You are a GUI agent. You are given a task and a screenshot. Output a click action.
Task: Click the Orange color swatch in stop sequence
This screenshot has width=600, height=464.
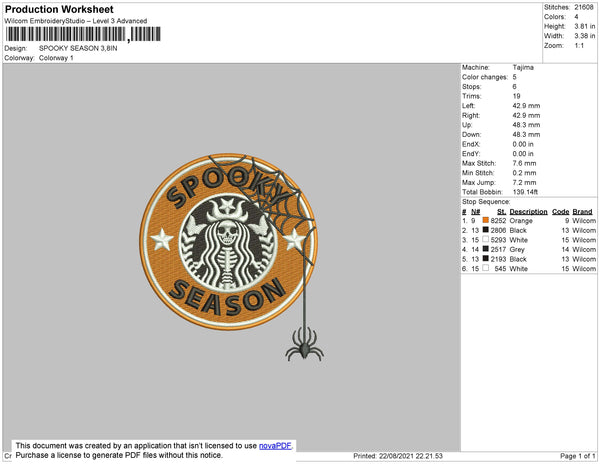click(x=486, y=220)
